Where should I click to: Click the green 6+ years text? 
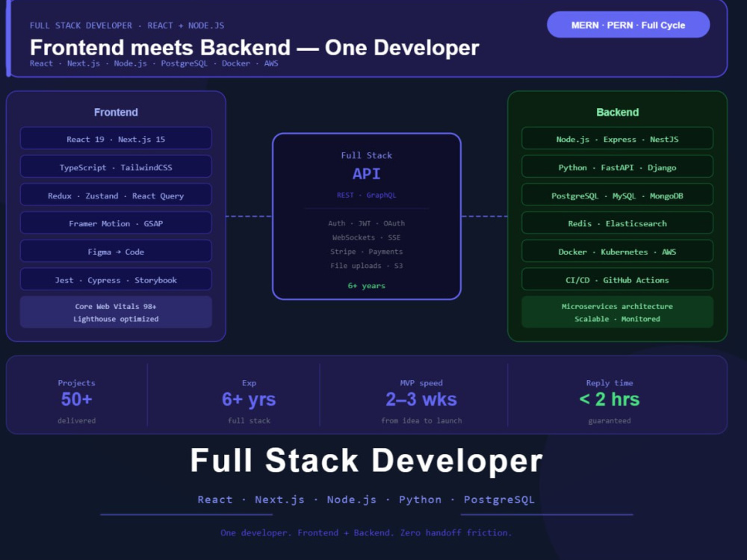[x=366, y=286]
